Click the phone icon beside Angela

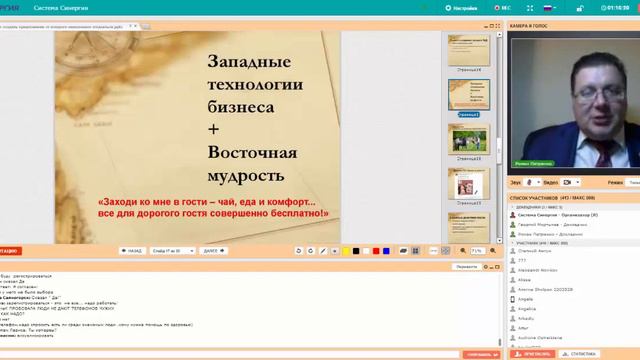pyautogui.click(x=513, y=299)
